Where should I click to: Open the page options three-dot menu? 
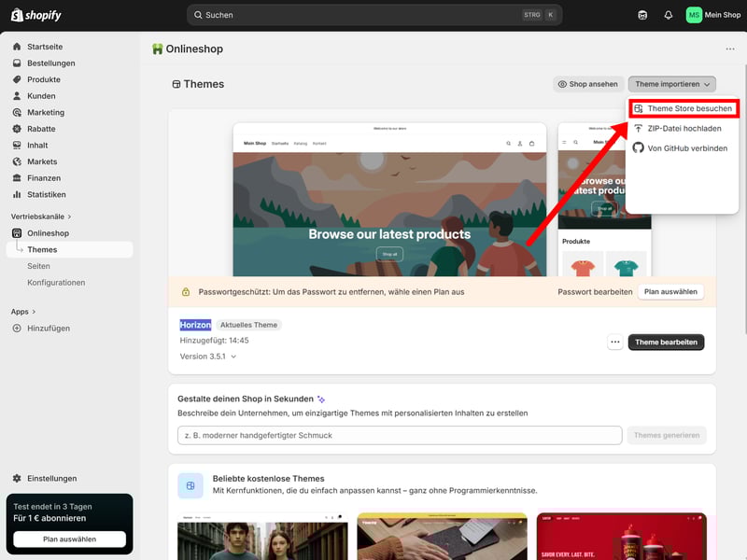click(729, 49)
